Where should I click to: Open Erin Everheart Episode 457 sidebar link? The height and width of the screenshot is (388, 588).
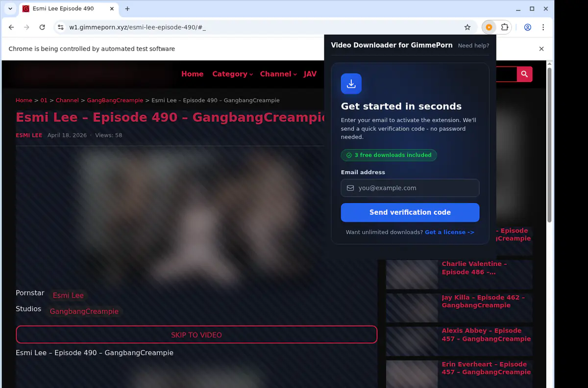[486, 368]
